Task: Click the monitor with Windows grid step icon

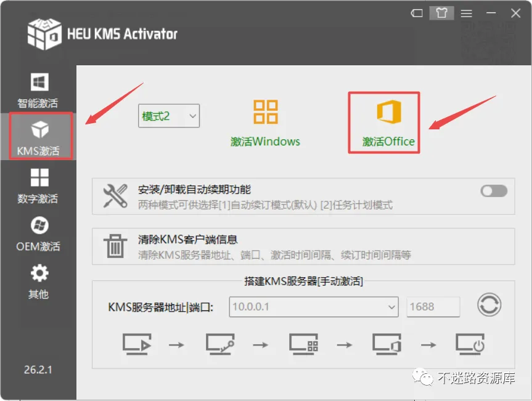Action: click(x=304, y=344)
